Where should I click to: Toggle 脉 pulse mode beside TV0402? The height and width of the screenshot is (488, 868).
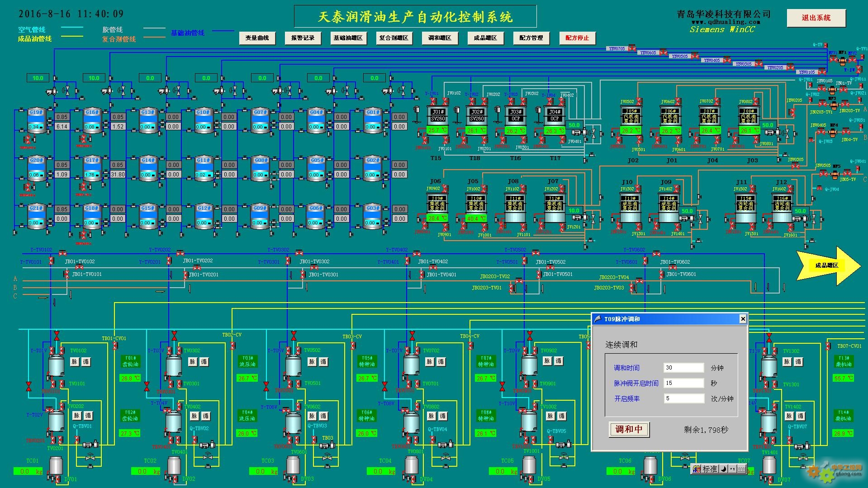[x=194, y=416]
